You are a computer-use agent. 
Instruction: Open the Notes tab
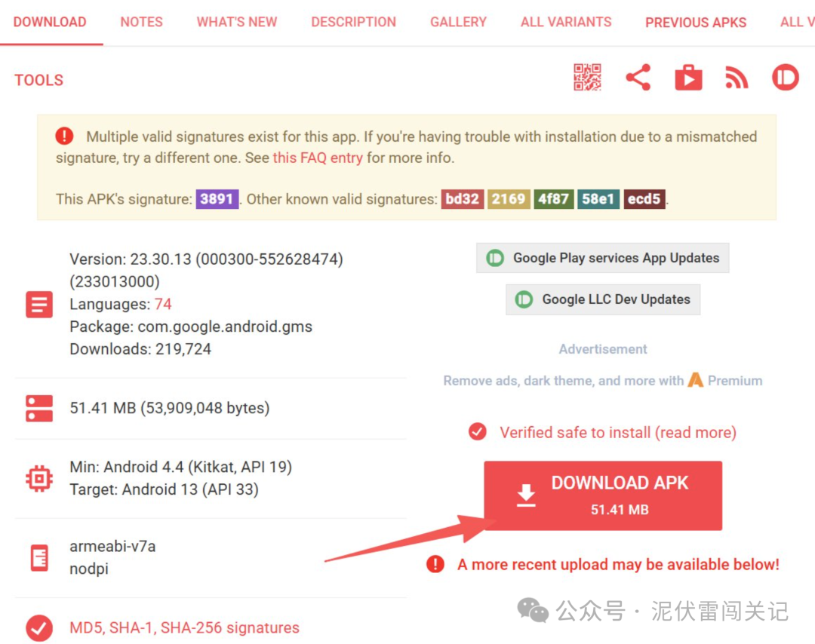(x=141, y=22)
